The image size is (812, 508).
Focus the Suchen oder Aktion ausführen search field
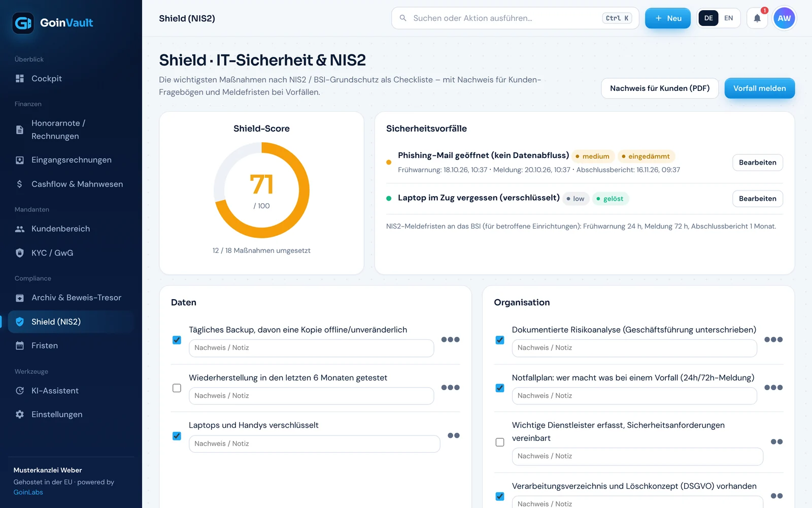515,18
